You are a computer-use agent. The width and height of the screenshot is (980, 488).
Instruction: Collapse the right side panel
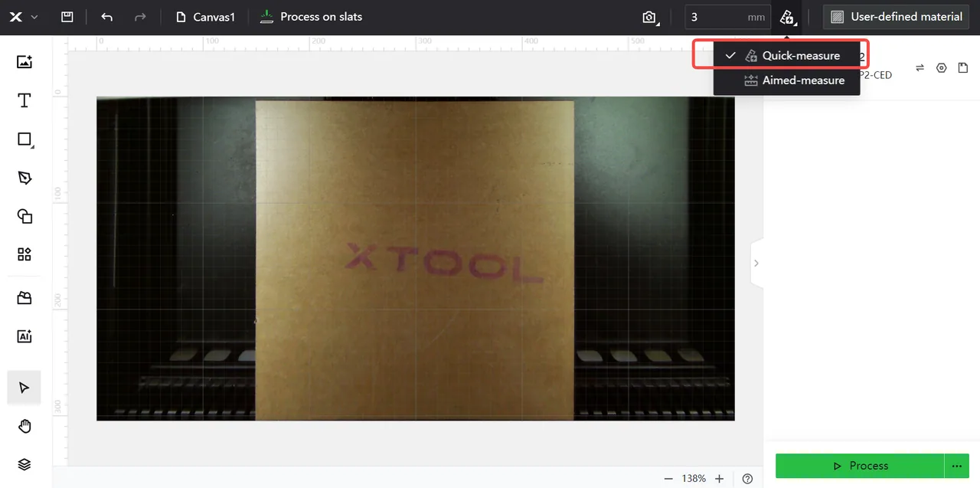756,263
